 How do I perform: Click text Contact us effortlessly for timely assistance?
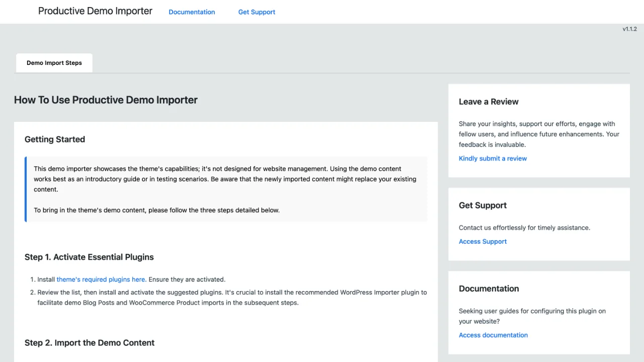click(524, 228)
